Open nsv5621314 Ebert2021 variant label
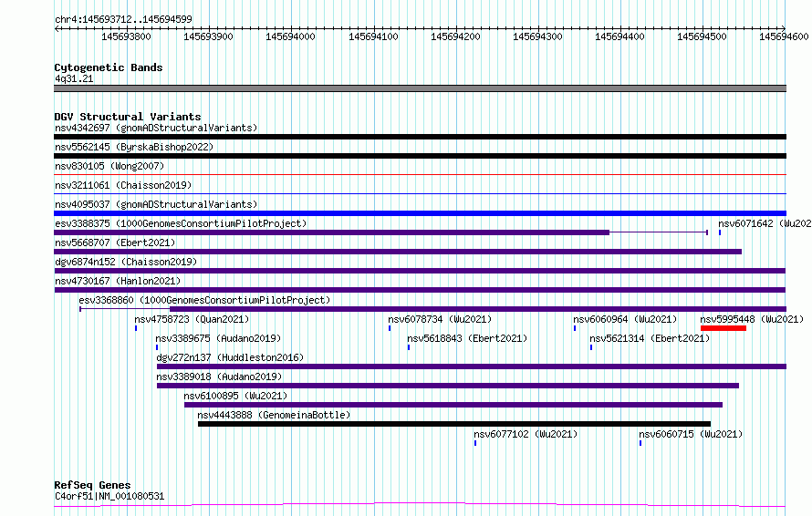 (x=650, y=338)
